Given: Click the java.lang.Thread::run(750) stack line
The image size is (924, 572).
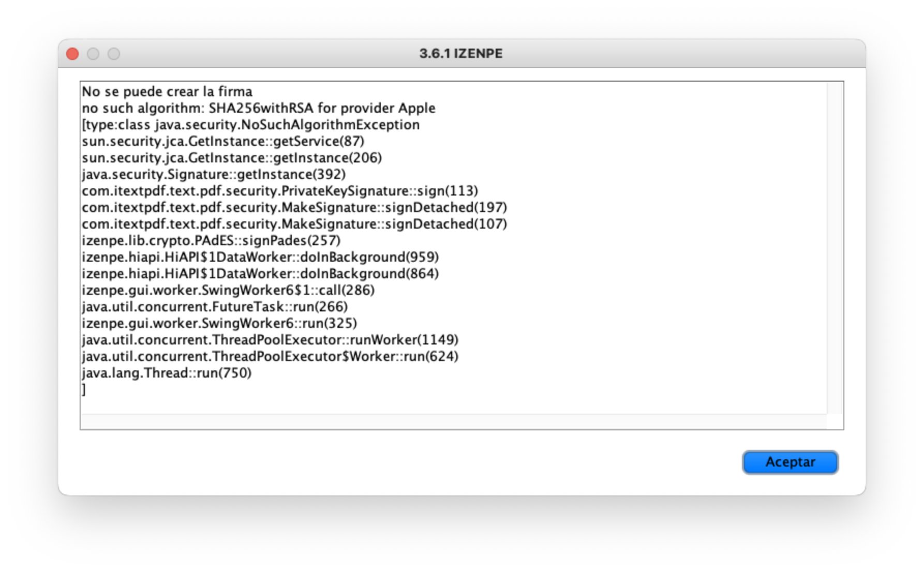Looking at the screenshot, I should click(167, 373).
